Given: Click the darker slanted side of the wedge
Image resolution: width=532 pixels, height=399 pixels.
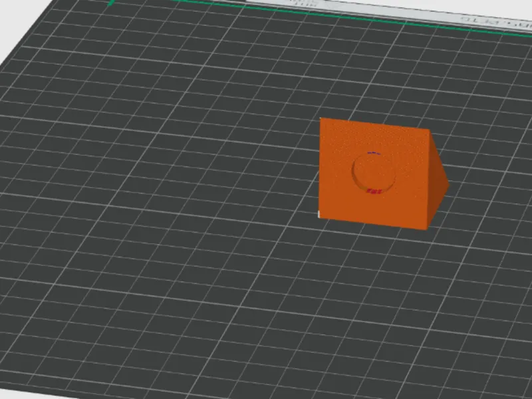Looking at the screenshot, I should tap(438, 182).
